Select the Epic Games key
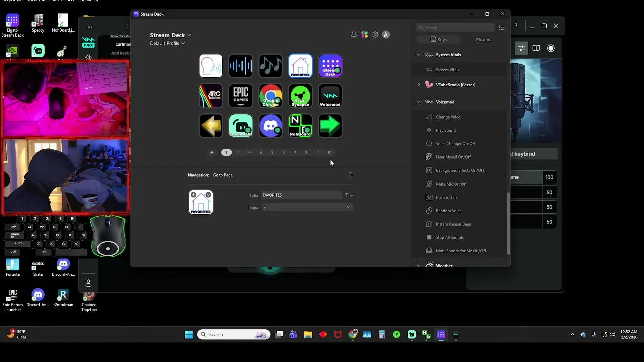Screen dimensions: 644x362 click(x=240, y=96)
